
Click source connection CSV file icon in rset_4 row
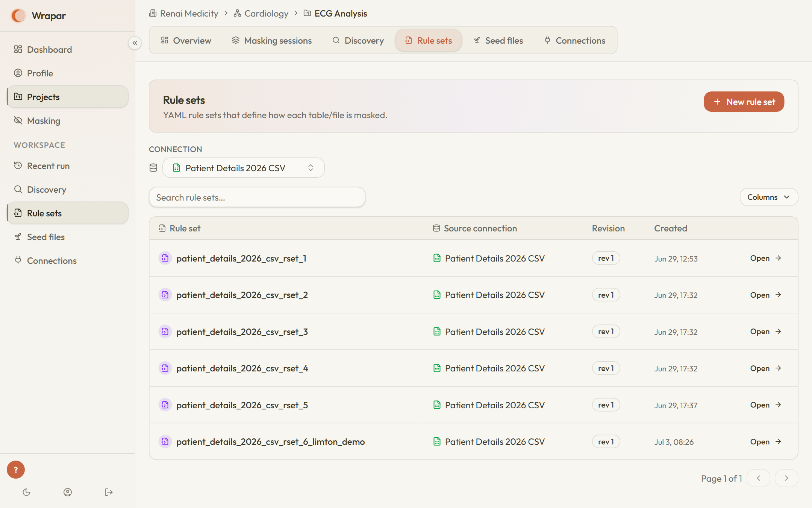pos(437,368)
